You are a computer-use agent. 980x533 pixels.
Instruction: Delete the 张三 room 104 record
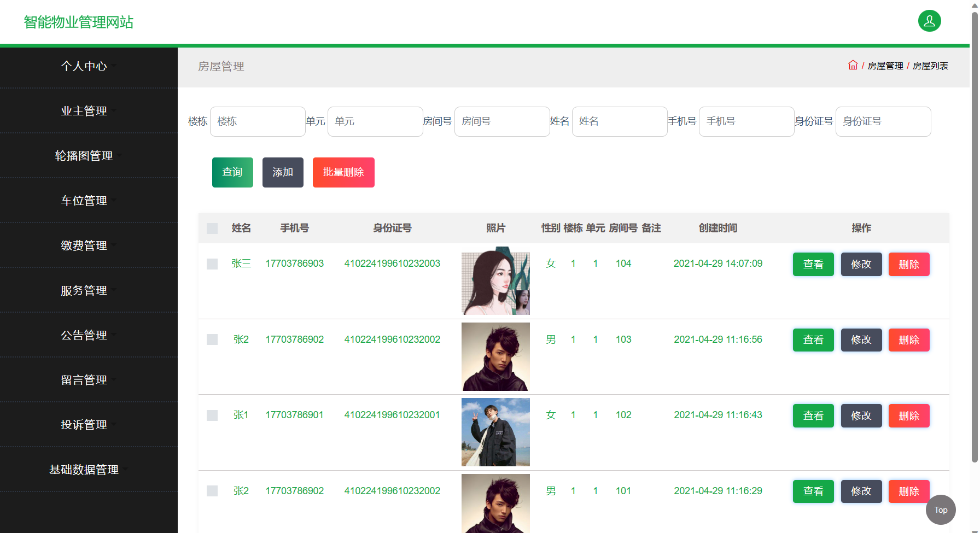point(909,264)
